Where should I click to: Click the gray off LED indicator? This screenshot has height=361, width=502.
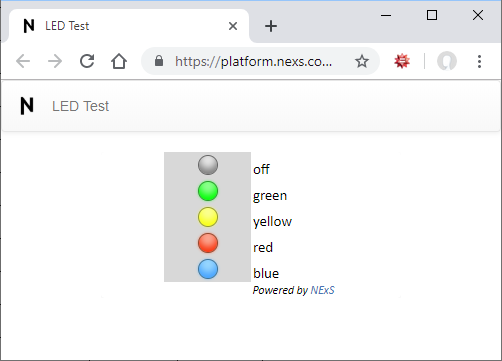pos(208,165)
